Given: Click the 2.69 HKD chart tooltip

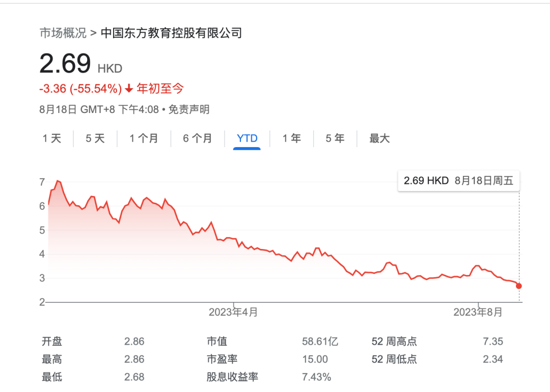Looking at the screenshot, I should tap(458, 181).
